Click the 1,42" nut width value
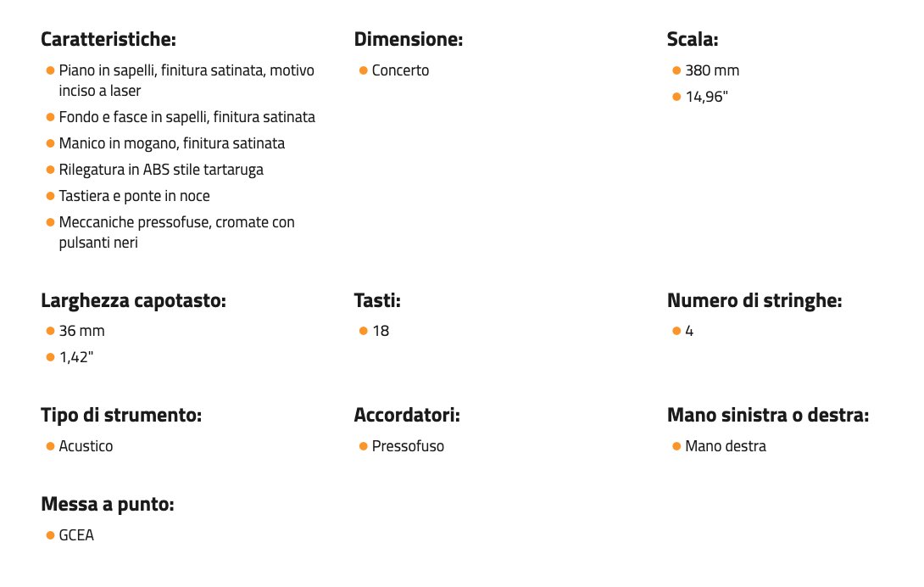The width and height of the screenshot is (924, 587). pyautogui.click(x=76, y=357)
